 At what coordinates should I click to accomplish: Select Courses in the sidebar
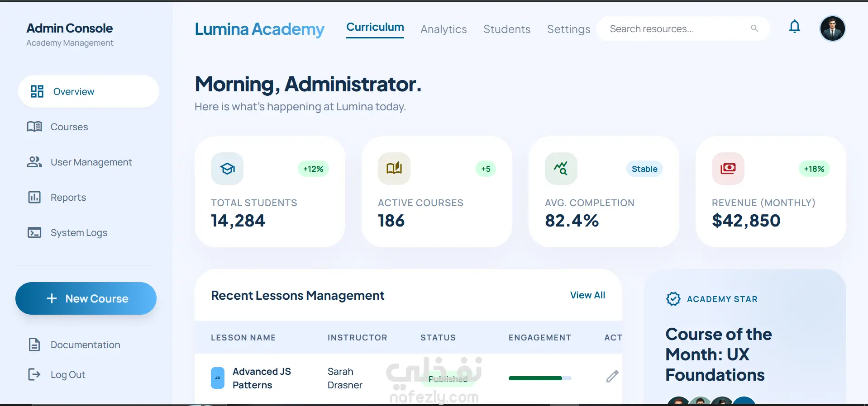tap(69, 127)
